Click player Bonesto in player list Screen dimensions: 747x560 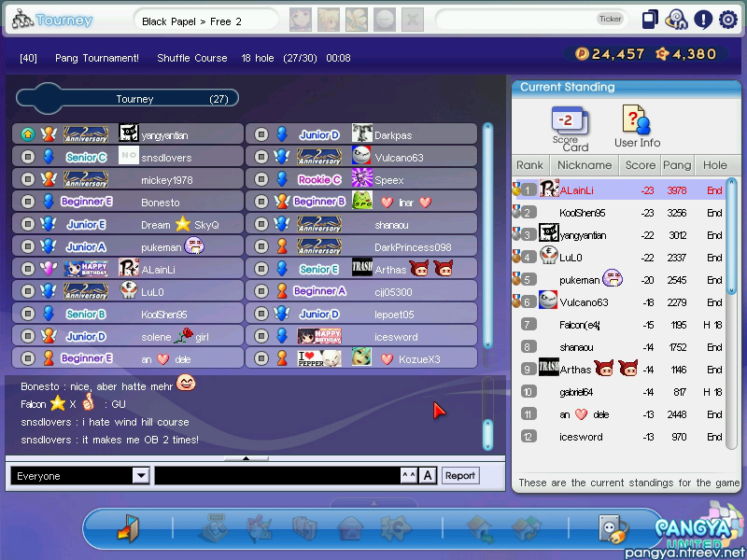pos(128,202)
